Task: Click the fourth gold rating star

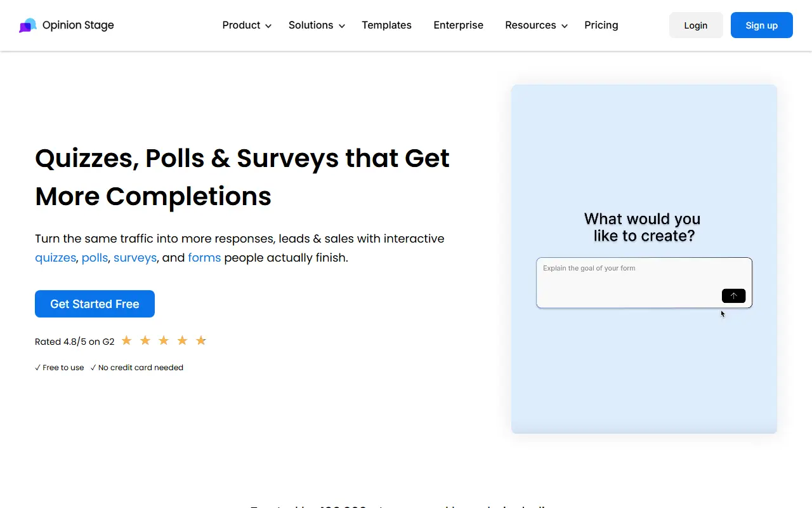Action: point(182,341)
